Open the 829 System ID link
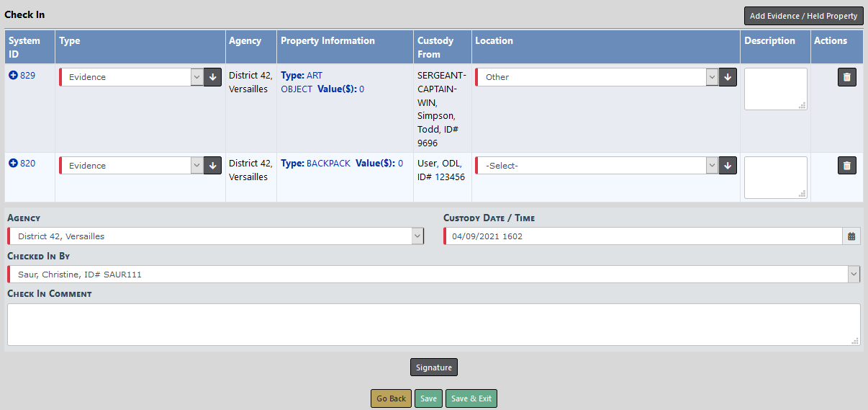Screen dimensions: 868x410 [27, 75]
